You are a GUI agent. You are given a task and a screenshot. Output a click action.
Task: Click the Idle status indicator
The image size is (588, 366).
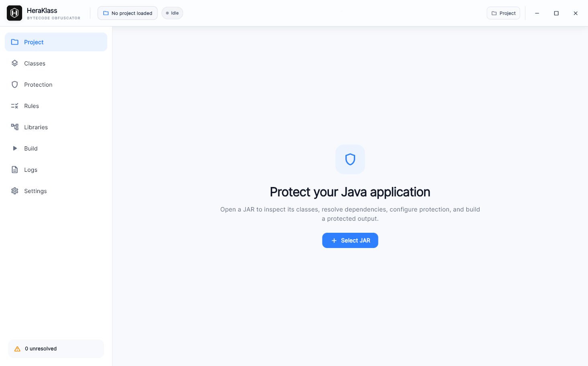172,13
